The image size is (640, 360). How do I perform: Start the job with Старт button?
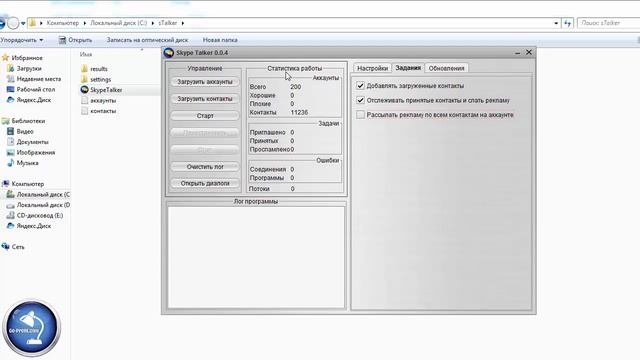coord(205,116)
